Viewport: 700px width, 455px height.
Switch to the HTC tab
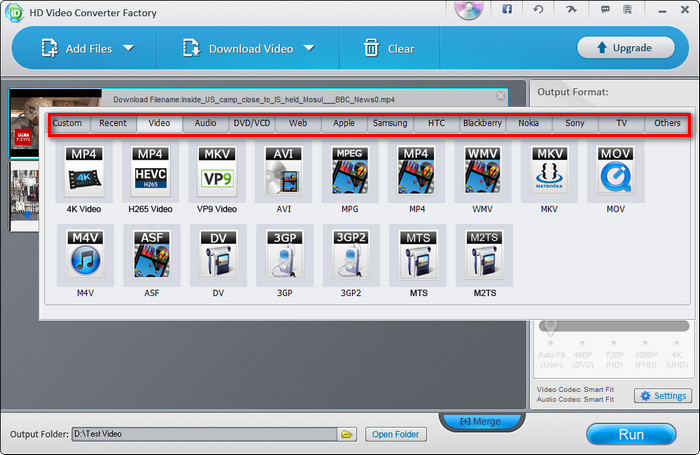tap(436, 123)
